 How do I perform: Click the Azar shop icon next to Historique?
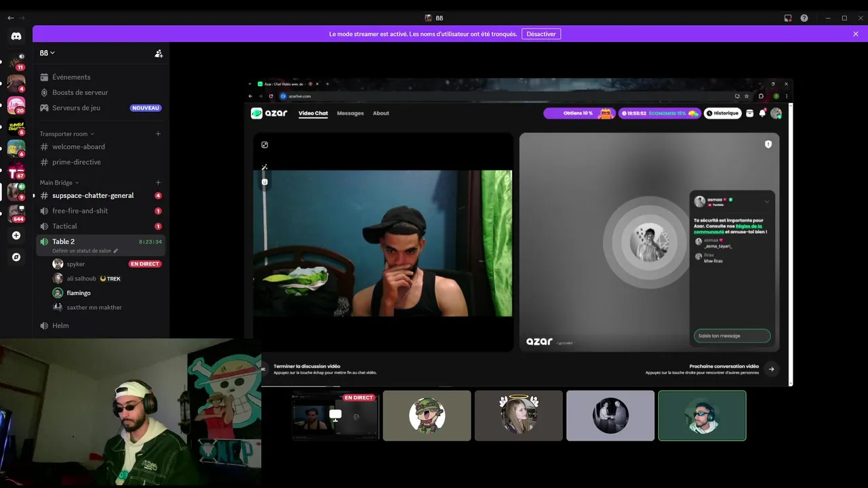[749, 113]
